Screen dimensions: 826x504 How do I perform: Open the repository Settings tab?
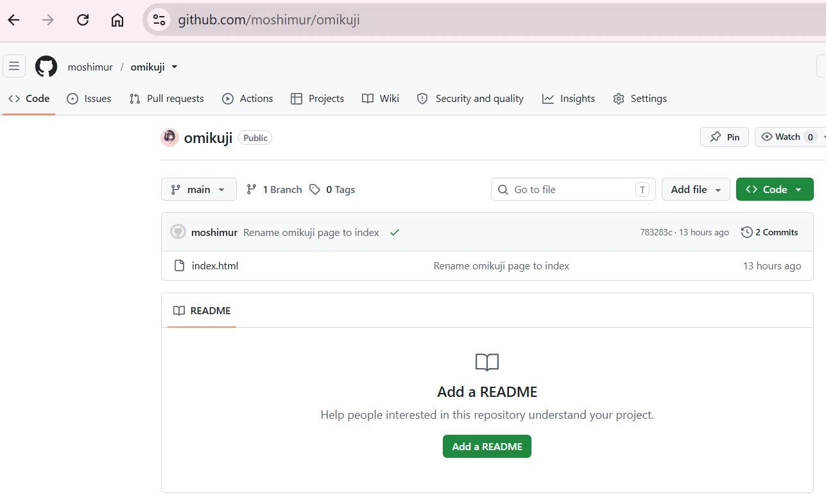click(640, 98)
